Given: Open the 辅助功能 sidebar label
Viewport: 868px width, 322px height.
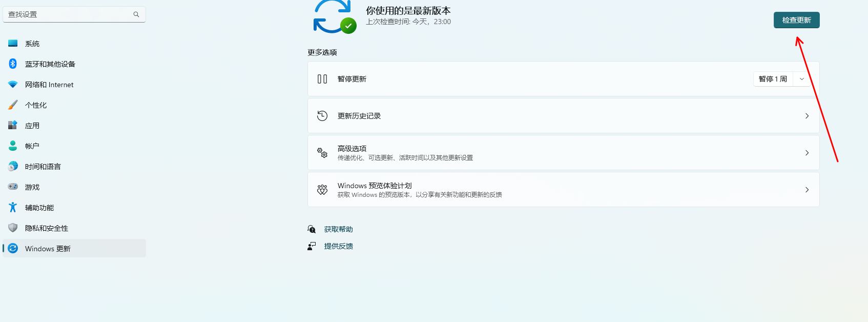Looking at the screenshot, I should [39, 208].
